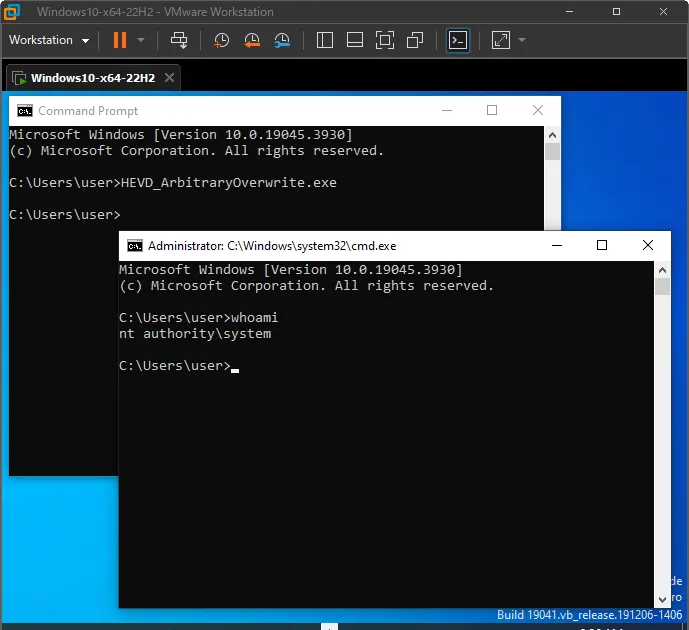The image size is (689, 630).
Task: Select the Windows10-x64-22H2 VM tab
Action: coord(93,78)
